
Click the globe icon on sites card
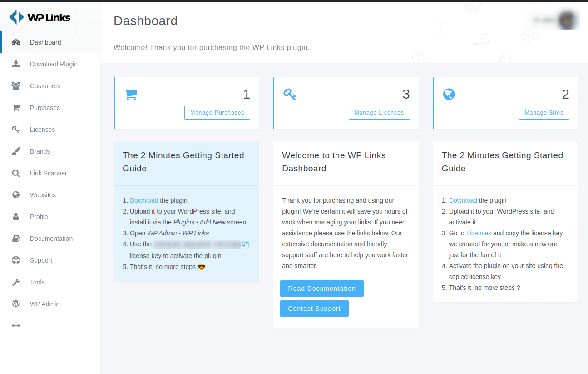[449, 94]
